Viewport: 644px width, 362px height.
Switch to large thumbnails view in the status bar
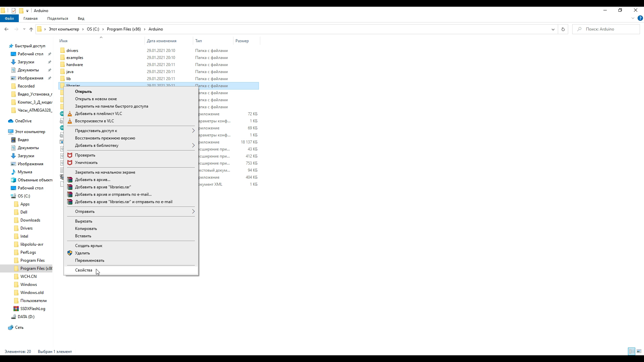pos(639,351)
